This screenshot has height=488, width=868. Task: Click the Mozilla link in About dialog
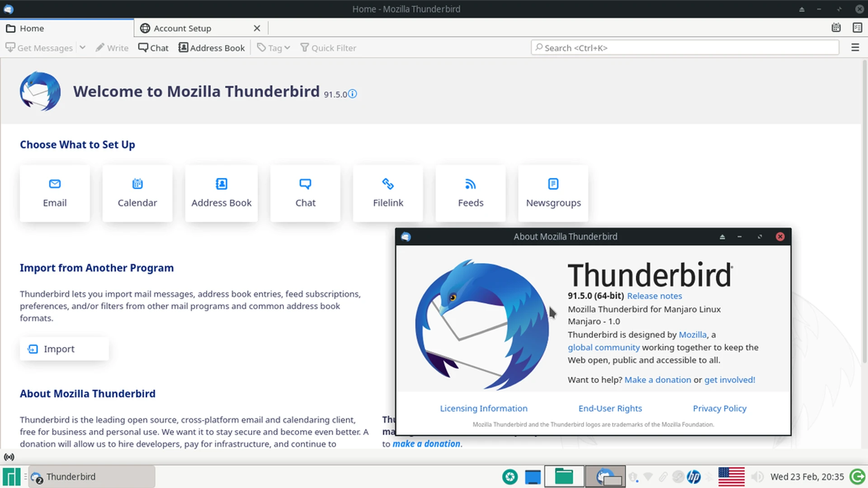coord(693,335)
